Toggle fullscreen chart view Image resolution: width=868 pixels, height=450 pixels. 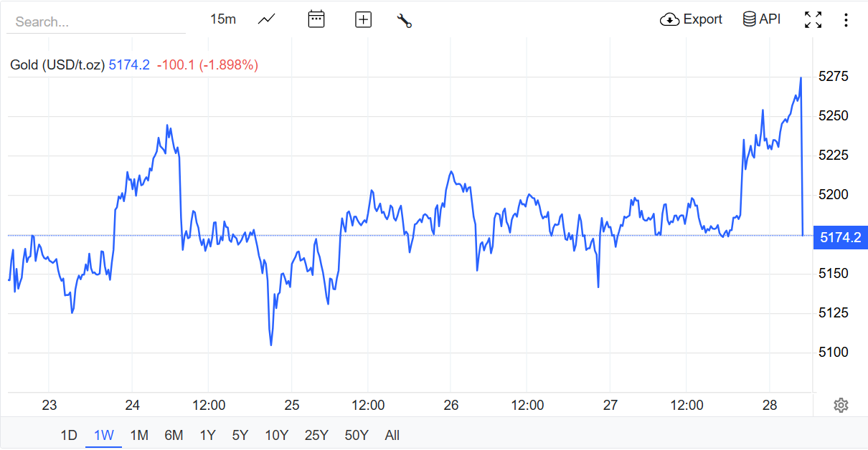[813, 19]
